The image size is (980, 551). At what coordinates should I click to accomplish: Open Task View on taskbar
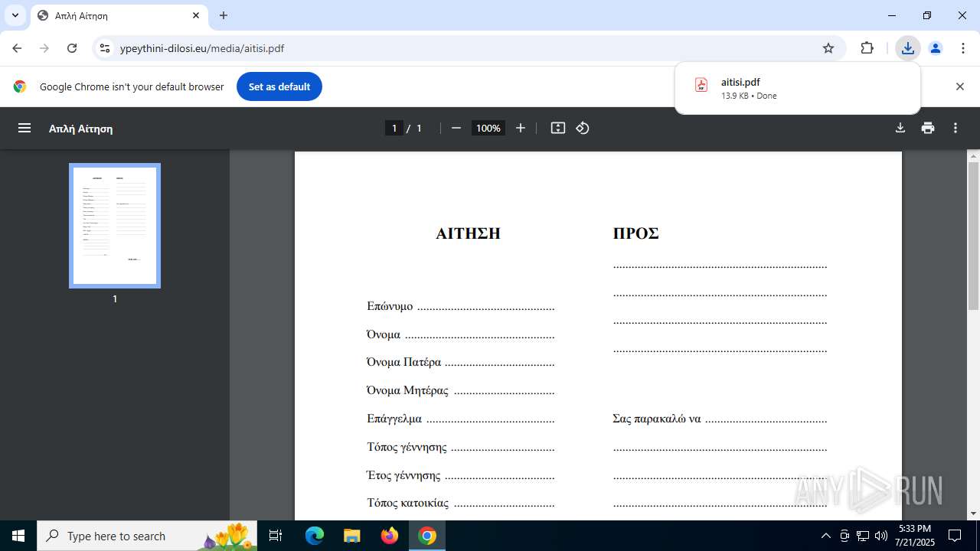click(276, 536)
